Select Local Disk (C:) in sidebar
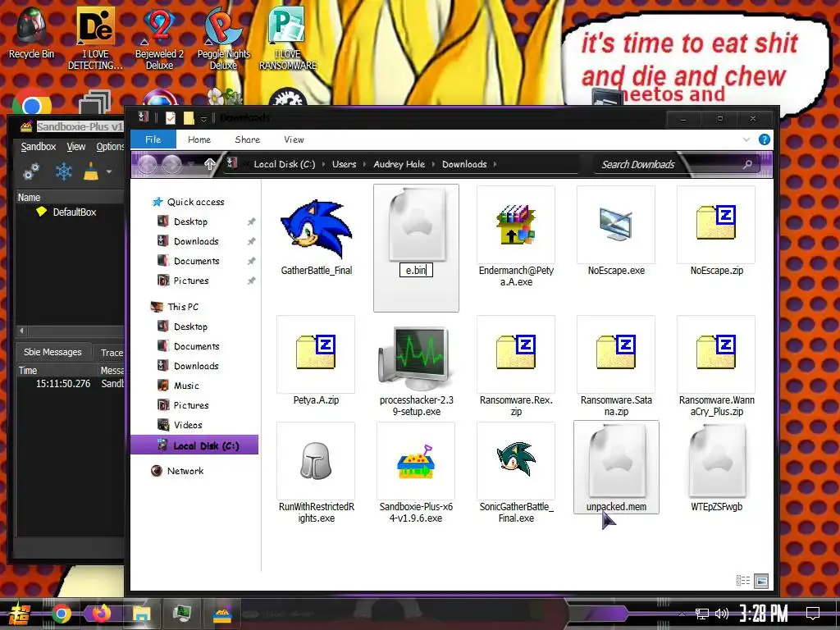 pos(194,445)
